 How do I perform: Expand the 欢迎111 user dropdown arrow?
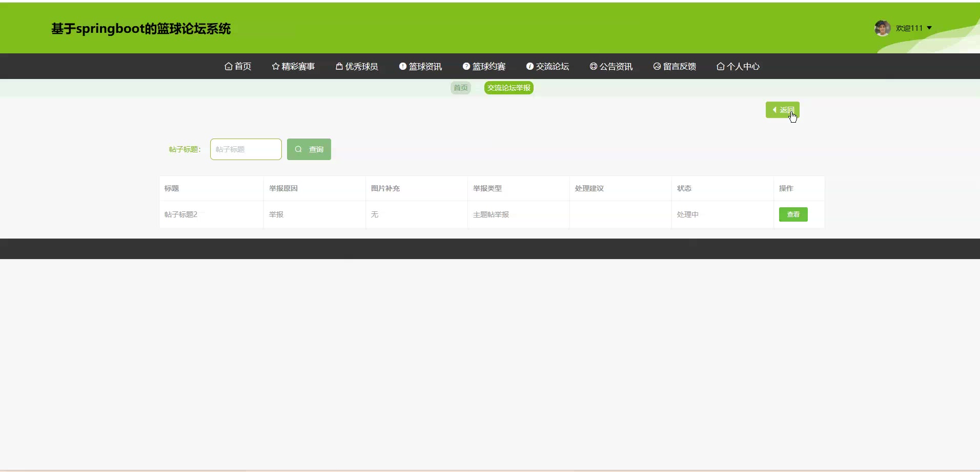click(929, 28)
